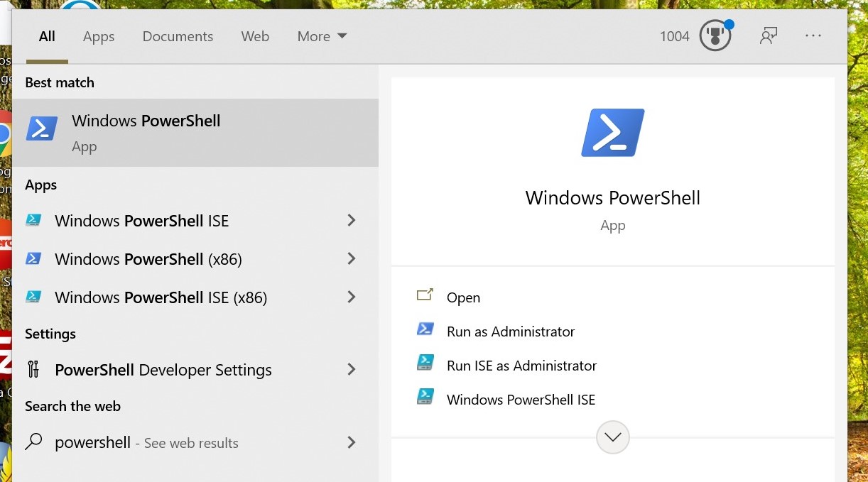The image size is (868, 482).
Task: Choose Run ISE as Administrator
Action: click(521, 366)
